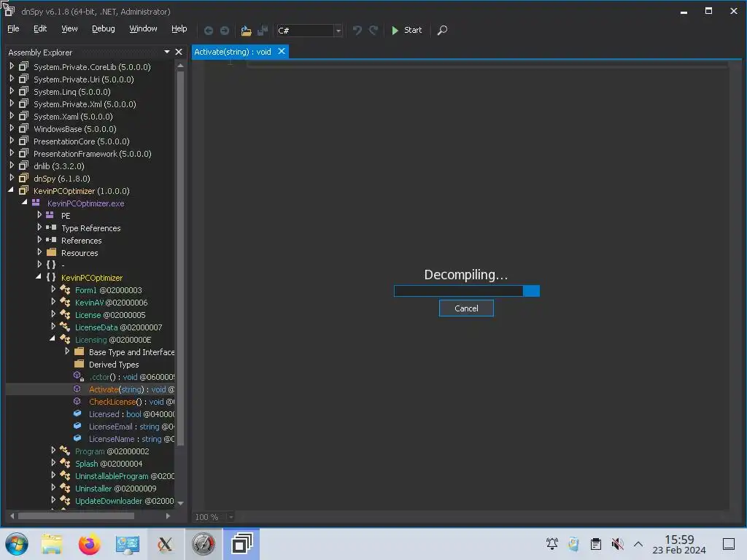The width and height of the screenshot is (747, 560).
Task: Click the License class icon
Action: 65,314
